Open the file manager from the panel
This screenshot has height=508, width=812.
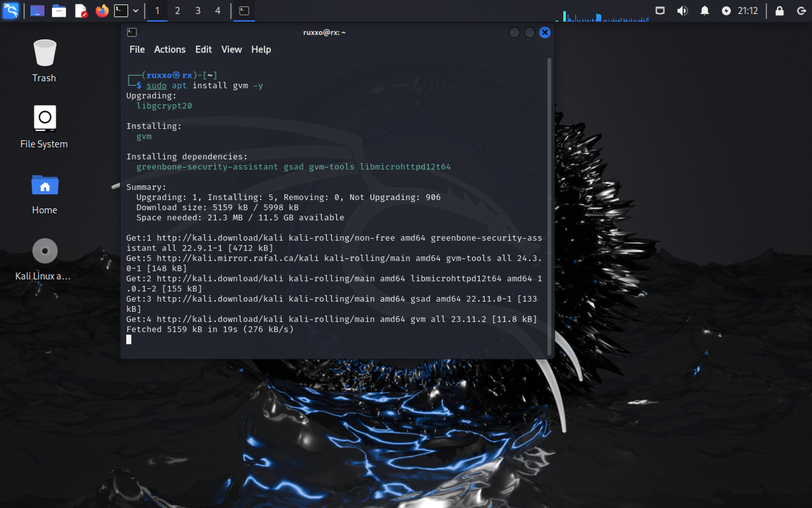click(x=59, y=11)
